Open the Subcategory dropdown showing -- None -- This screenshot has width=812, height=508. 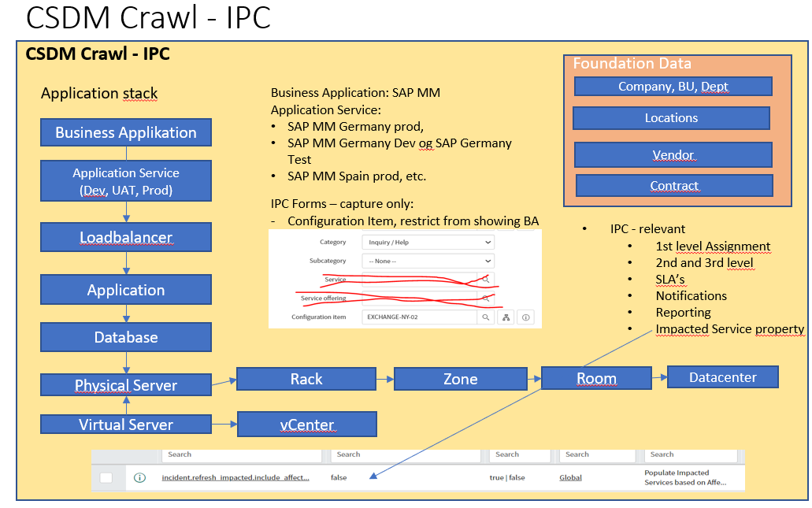click(x=428, y=261)
